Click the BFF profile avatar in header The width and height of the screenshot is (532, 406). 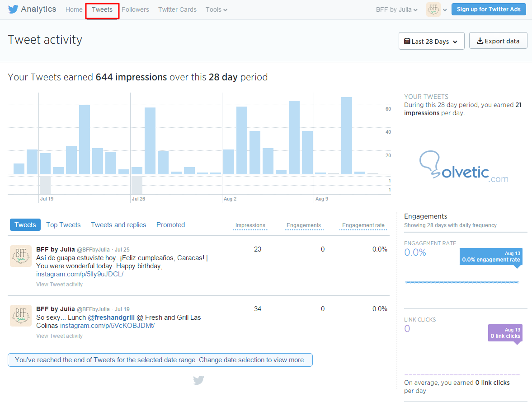(x=433, y=9)
